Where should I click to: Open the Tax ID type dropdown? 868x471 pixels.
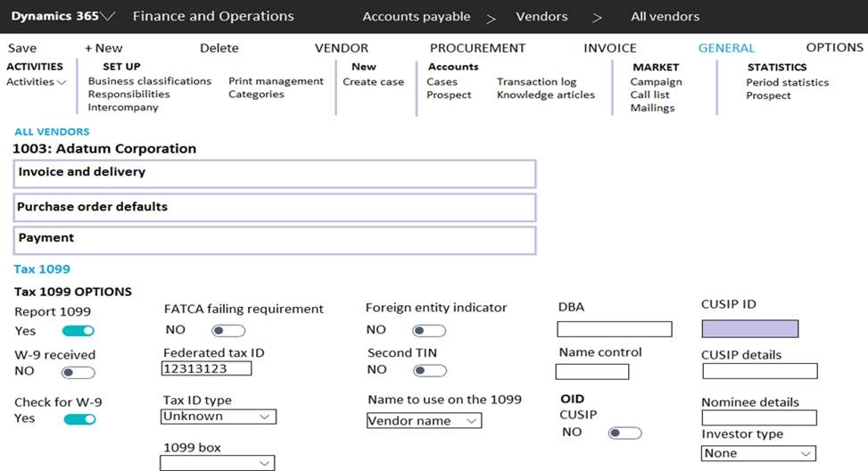pos(219,417)
